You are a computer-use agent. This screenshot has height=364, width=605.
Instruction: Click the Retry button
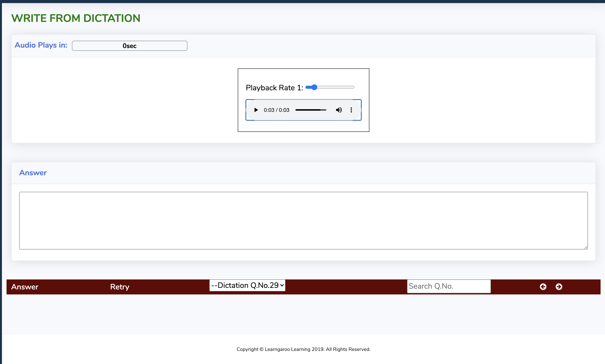coord(119,287)
